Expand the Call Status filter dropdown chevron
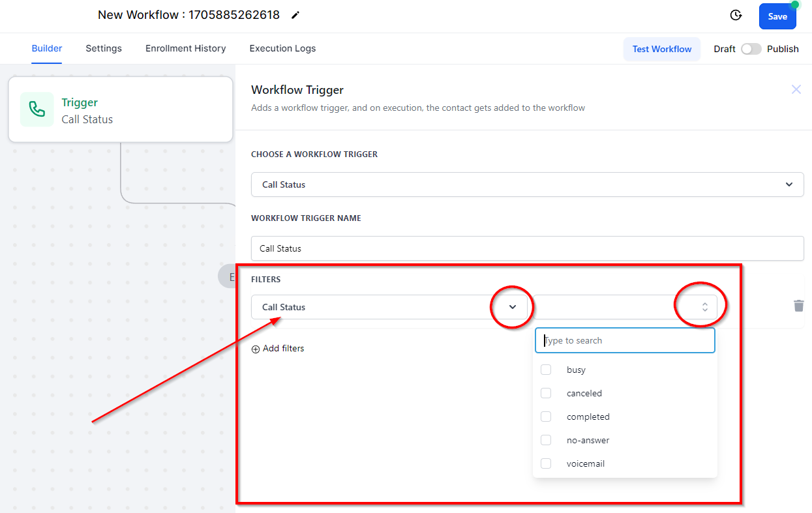Image resolution: width=812 pixels, height=513 pixels. (x=513, y=307)
